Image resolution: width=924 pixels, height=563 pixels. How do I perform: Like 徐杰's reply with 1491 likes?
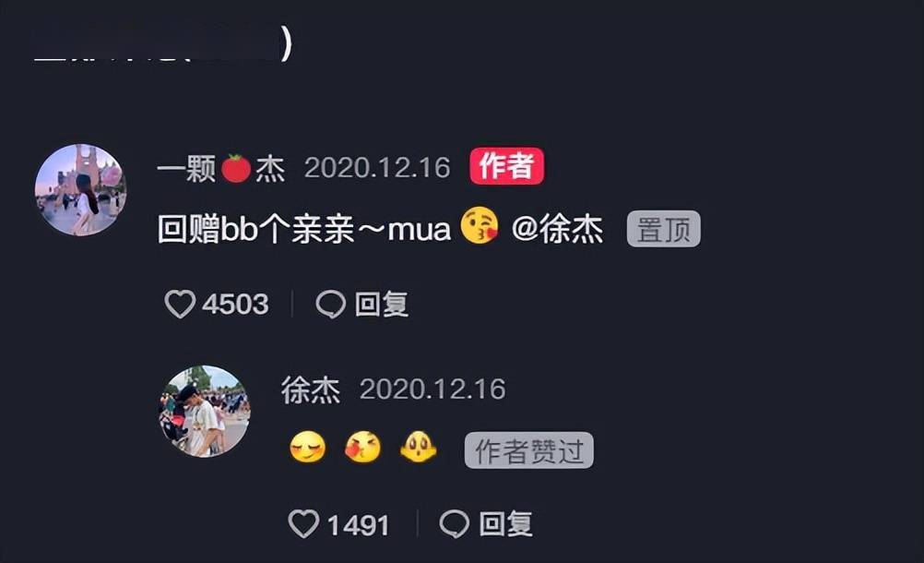303,523
